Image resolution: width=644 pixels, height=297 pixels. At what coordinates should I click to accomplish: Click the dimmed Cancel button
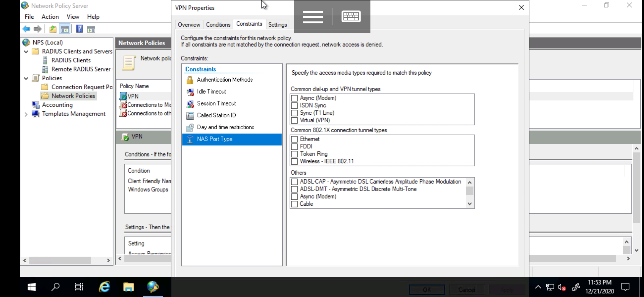point(467,290)
